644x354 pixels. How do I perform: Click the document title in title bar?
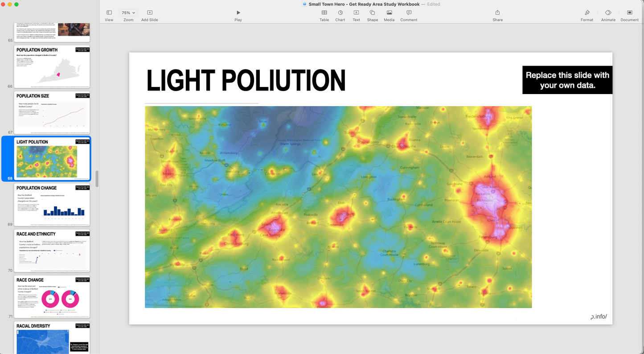(x=364, y=4)
